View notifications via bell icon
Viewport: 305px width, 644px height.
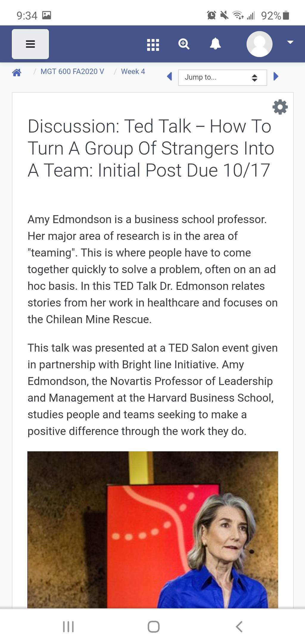[x=215, y=44]
